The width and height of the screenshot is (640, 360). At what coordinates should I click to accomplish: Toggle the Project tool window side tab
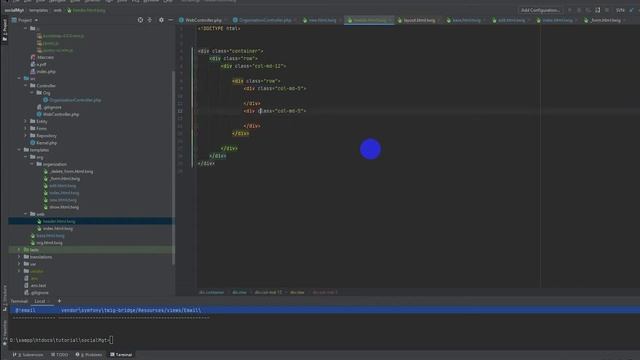tap(4, 29)
